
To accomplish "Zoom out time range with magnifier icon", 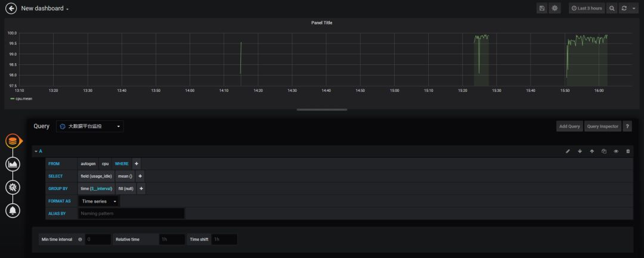I will pyautogui.click(x=612, y=8).
